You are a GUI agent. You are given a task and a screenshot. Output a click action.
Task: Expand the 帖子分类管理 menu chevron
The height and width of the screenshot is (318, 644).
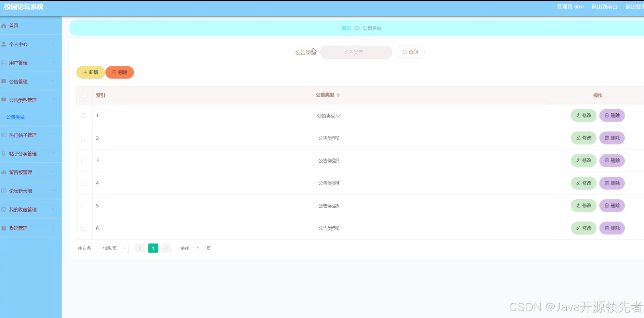53,153
